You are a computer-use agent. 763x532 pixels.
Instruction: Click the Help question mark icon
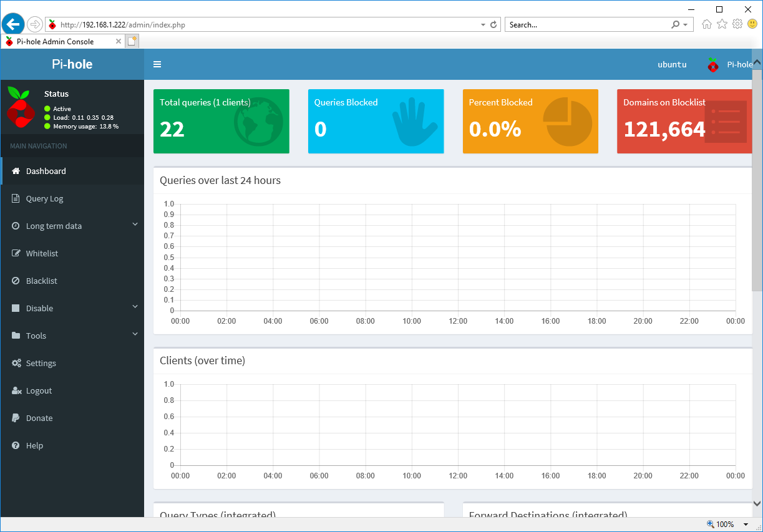click(16, 445)
